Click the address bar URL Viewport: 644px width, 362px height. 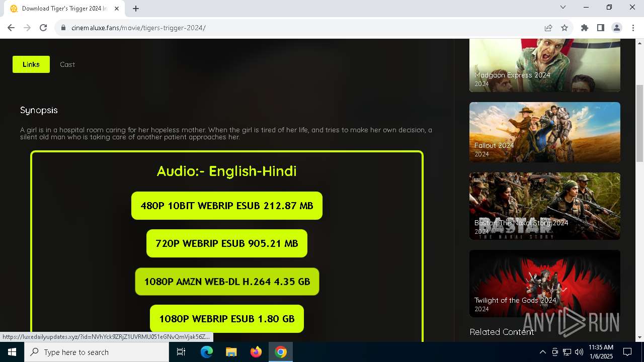(138, 28)
